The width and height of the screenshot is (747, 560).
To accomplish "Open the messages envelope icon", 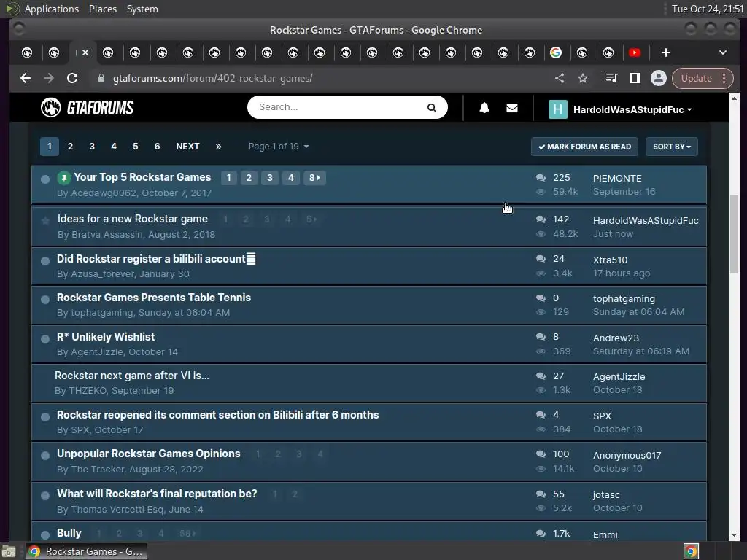I will point(512,108).
